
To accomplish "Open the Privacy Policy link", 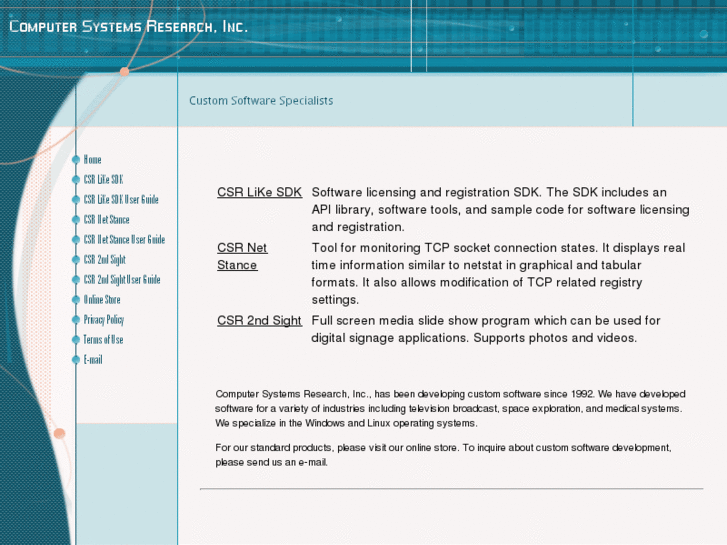I will pos(103,320).
